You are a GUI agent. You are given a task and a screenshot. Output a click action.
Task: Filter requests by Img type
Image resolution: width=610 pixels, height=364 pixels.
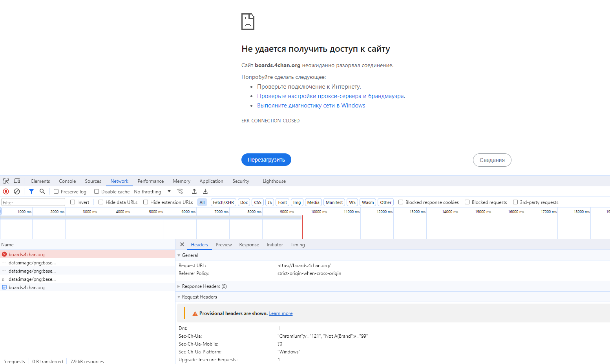tap(297, 202)
